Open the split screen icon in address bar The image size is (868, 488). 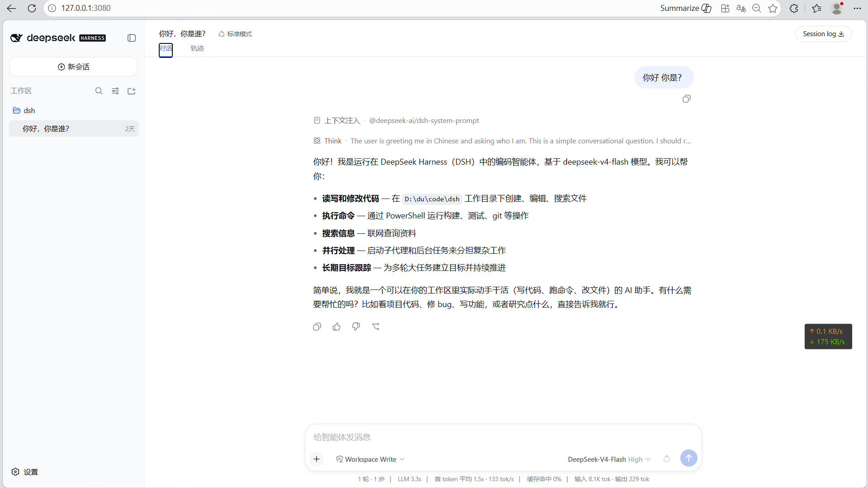[x=725, y=8]
